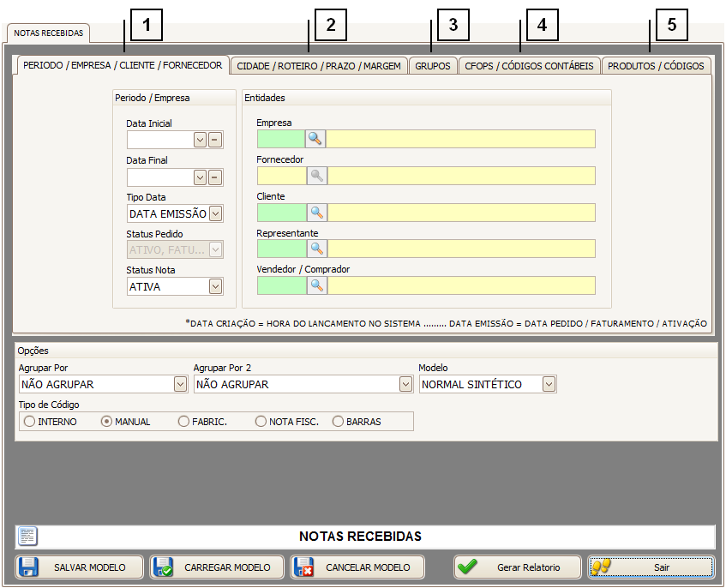Open the Tipo Data dropdown
726x588 pixels.
tap(215, 214)
